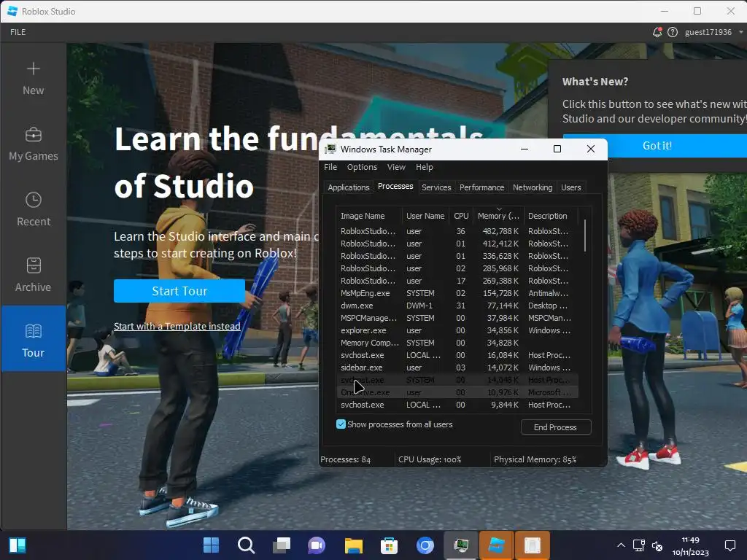The width and height of the screenshot is (747, 560).
Task: Toggle Show processes from all users checkbox
Action: click(x=341, y=424)
